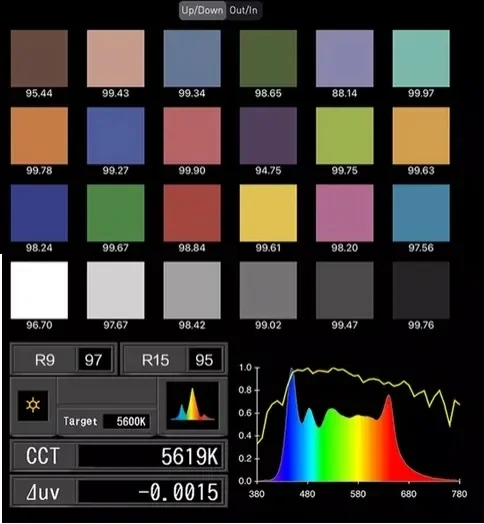
Task: Click the 380 wavelength axis label
Action: pos(257,494)
